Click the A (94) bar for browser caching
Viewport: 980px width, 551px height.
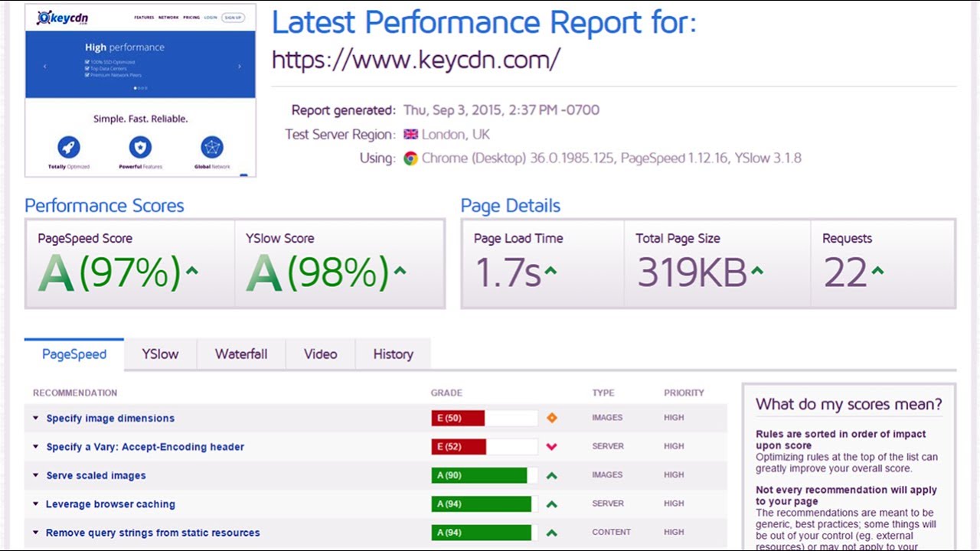(485, 504)
